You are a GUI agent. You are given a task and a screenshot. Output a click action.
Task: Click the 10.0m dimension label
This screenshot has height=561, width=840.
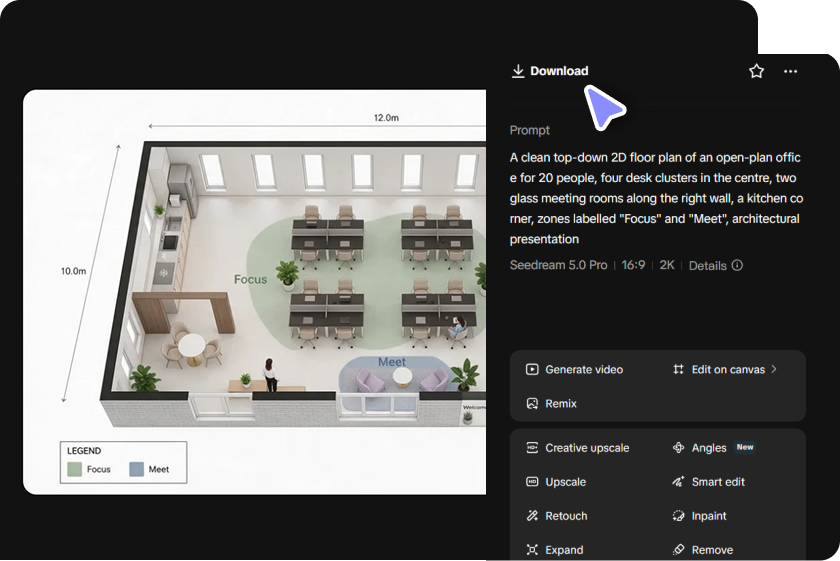pos(73,271)
